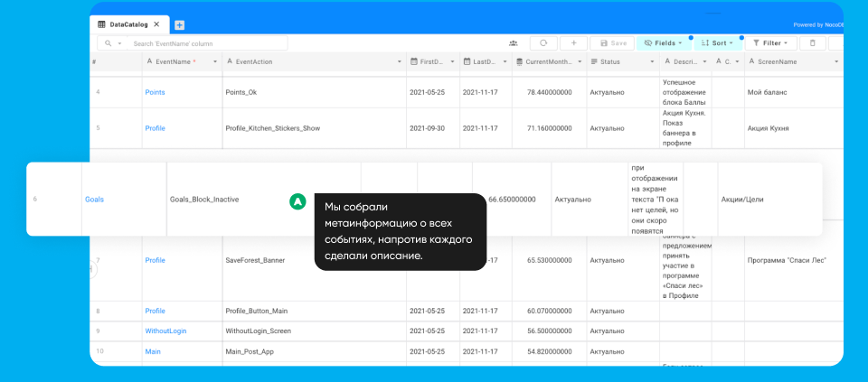Click the add new table tab plus icon
Viewport: 868px width, 382px height.
pyautogui.click(x=179, y=25)
